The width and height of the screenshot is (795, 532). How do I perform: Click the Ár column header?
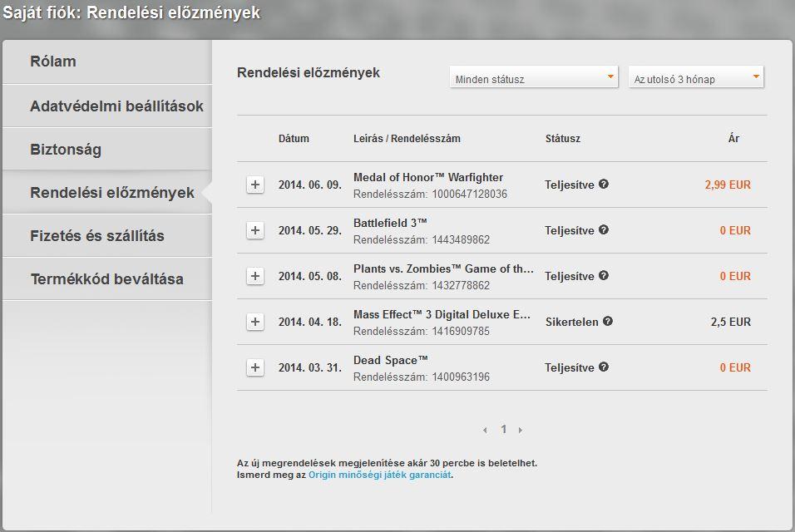(x=733, y=138)
